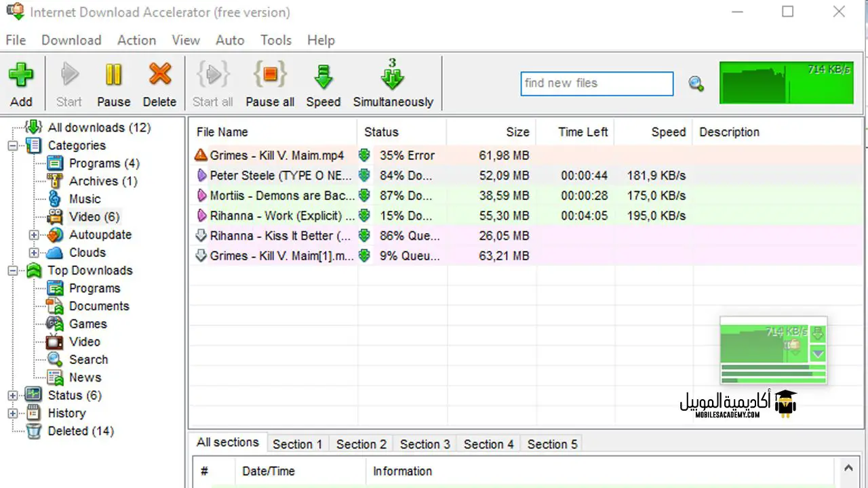Expand the Status (6) node
The image size is (868, 488).
pos(12,395)
